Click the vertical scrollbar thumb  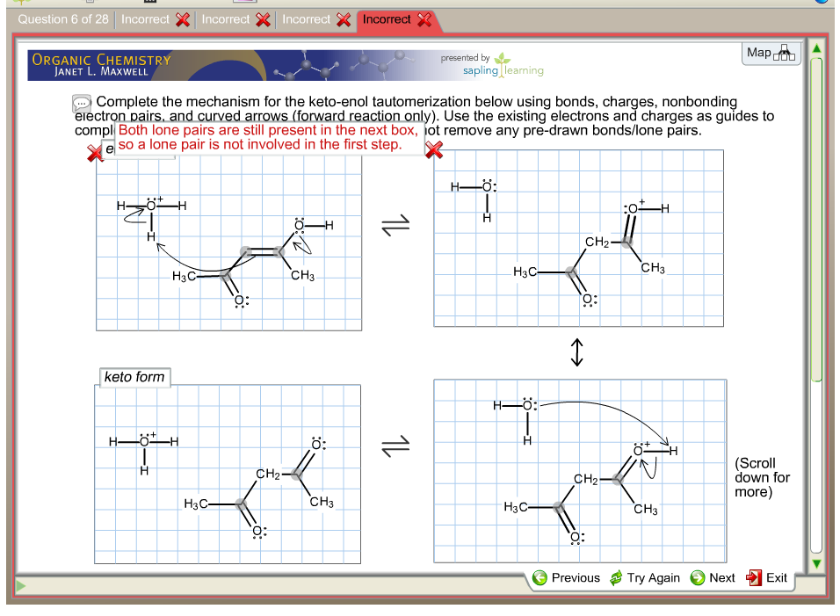click(x=816, y=220)
